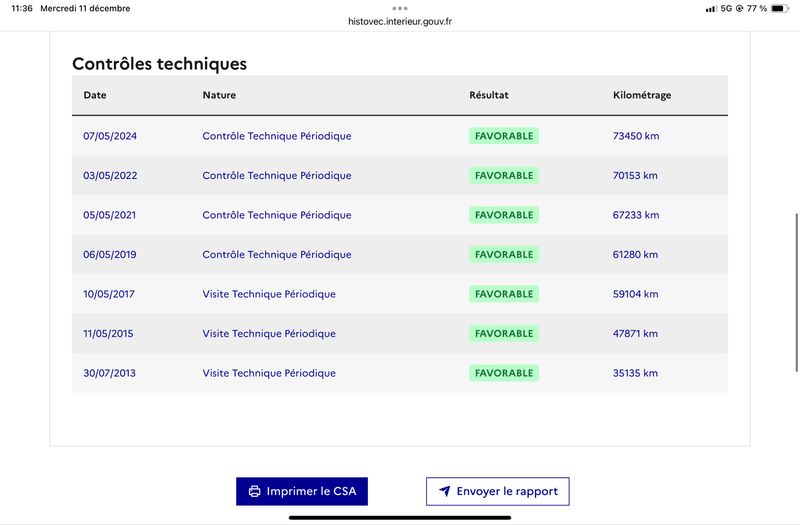This screenshot has width=800, height=525.
Task: Tap the three dots multitasking icon
Action: pos(400,8)
